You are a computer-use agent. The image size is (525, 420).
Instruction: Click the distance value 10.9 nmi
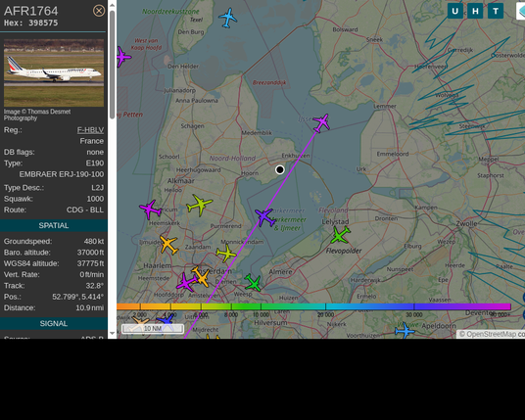90,307
